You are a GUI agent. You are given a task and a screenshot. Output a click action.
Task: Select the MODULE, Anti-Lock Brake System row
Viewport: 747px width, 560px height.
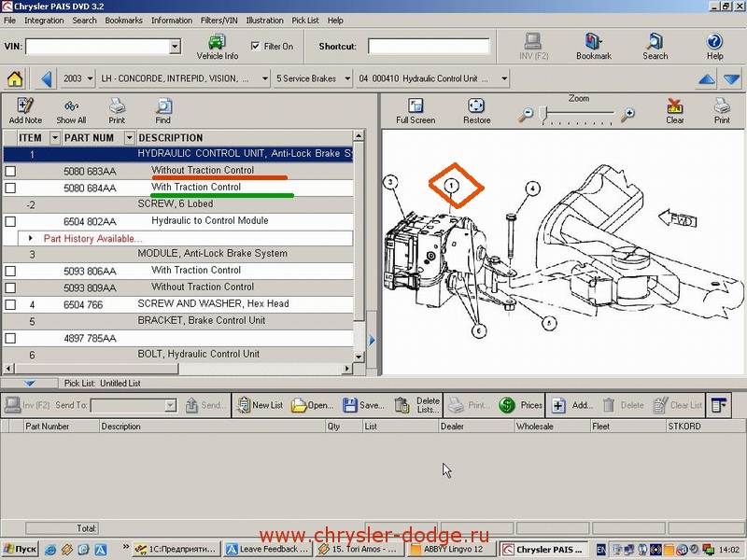point(178,254)
